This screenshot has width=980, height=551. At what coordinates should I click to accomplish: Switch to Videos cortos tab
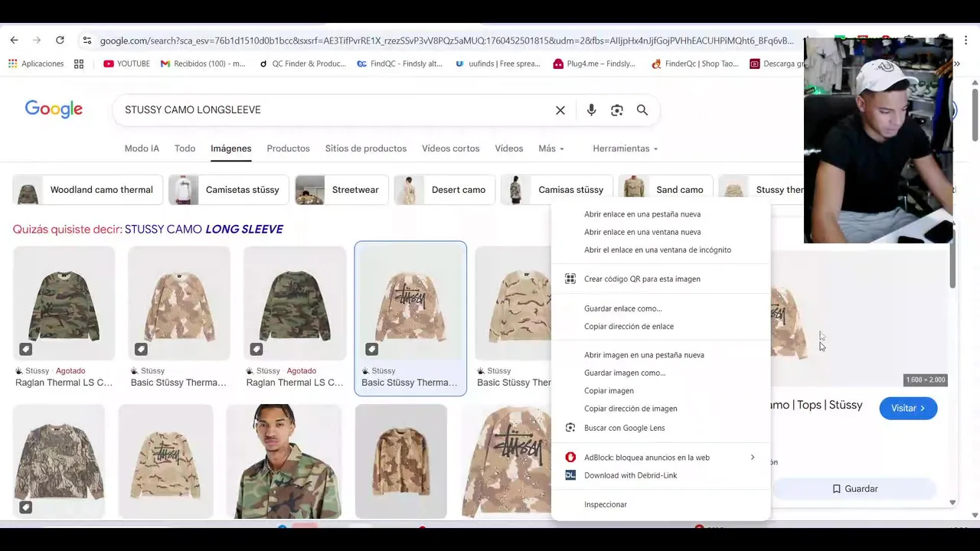tap(450, 148)
